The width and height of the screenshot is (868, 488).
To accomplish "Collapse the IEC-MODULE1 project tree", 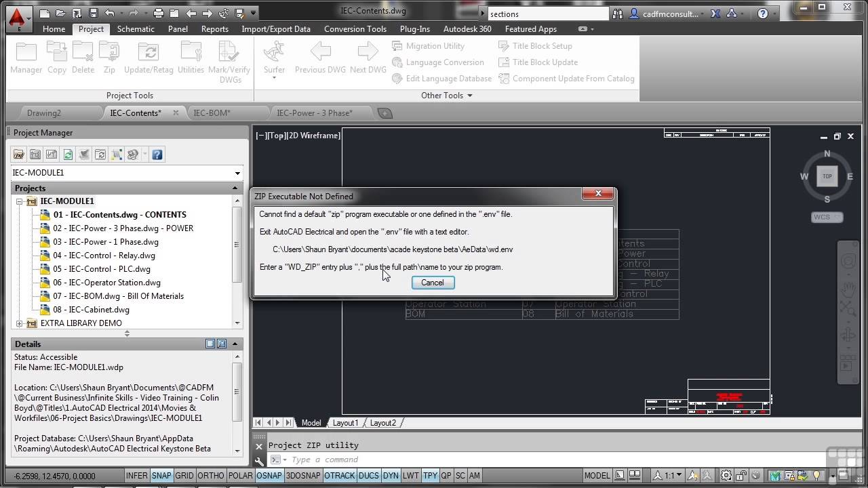I will (20, 201).
